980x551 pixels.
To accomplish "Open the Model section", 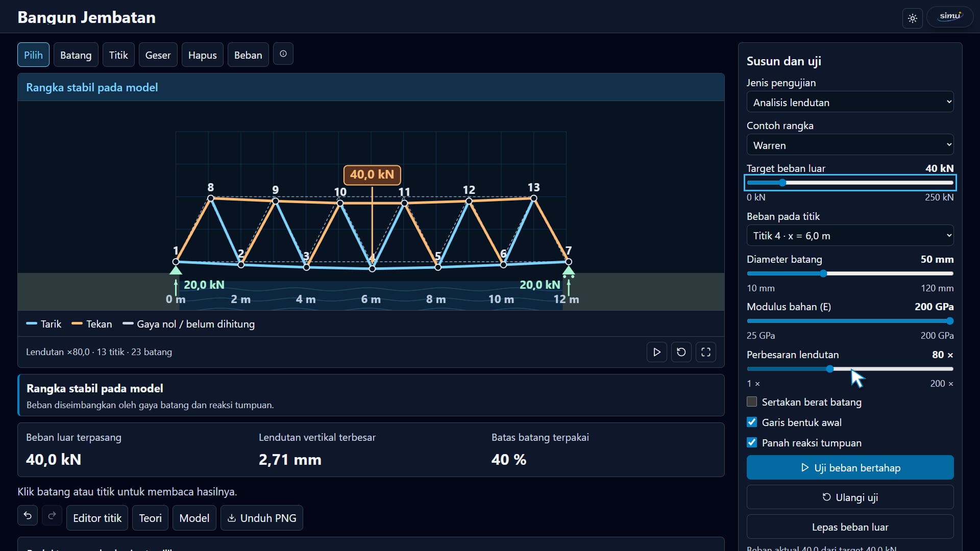I will [x=194, y=518].
